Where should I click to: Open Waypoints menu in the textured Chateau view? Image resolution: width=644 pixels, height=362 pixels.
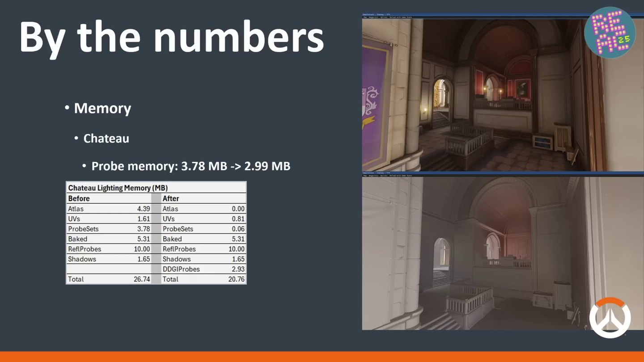coord(373,17)
